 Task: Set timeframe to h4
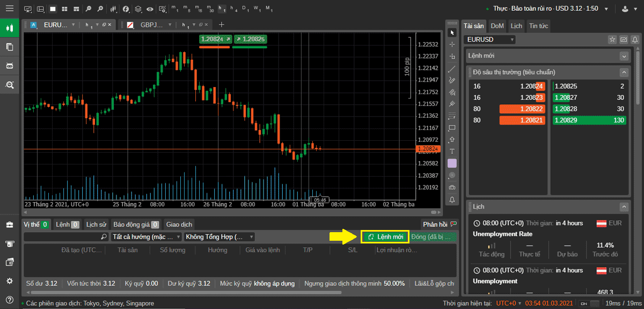click(233, 9)
